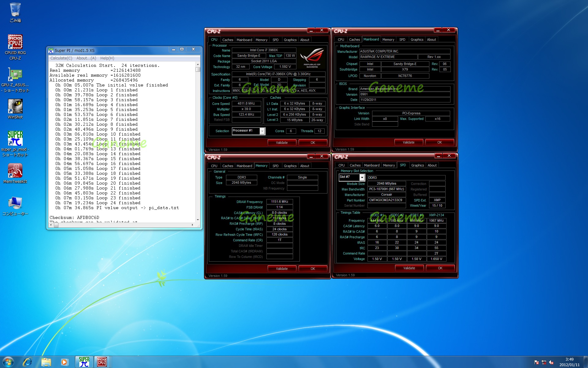Expand the Processor #1 selection dropdown
The width and height of the screenshot is (588, 368).
[x=262, y=131]
